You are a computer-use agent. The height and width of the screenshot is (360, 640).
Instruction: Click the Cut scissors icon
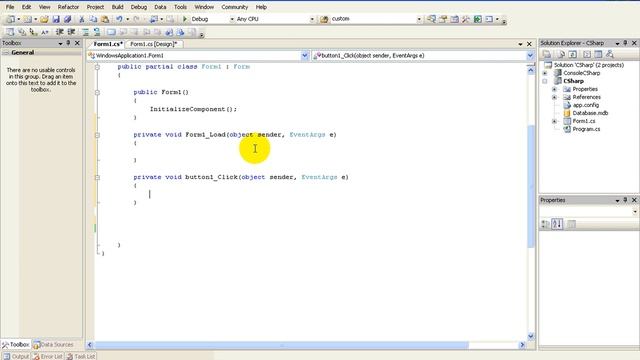point(82,19)
